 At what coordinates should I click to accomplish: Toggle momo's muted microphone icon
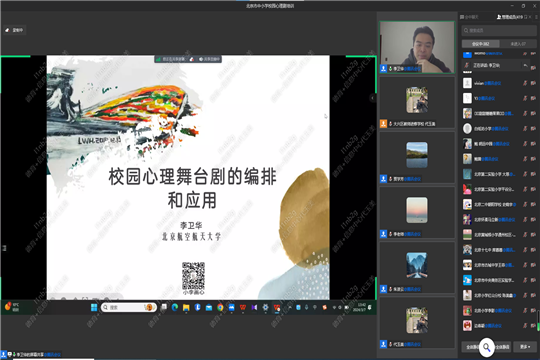525,53
